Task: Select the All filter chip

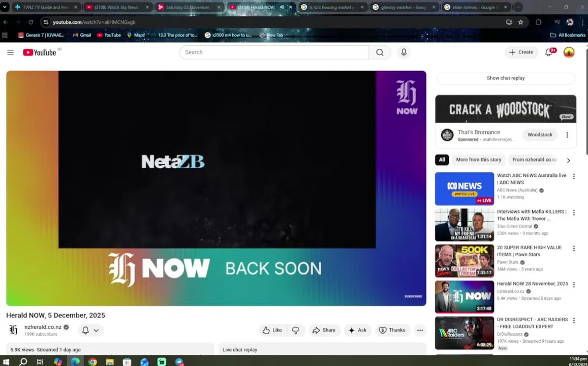Action: pos(442,160)
